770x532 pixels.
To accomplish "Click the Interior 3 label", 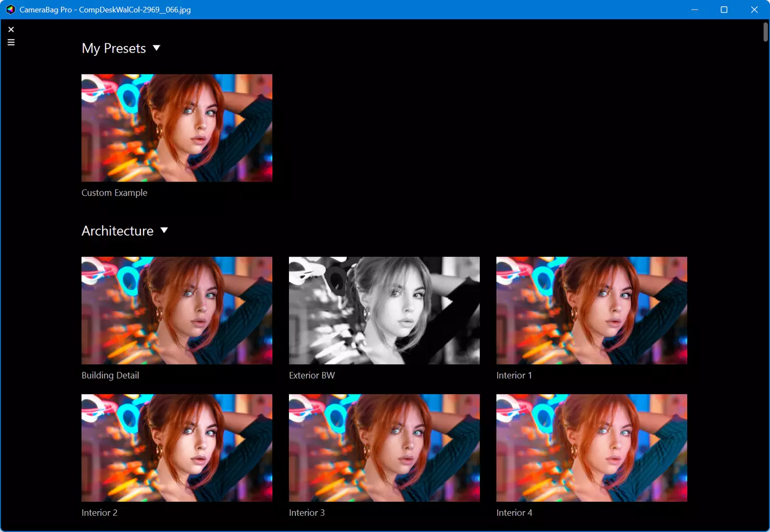I will (x=307, y=513).
